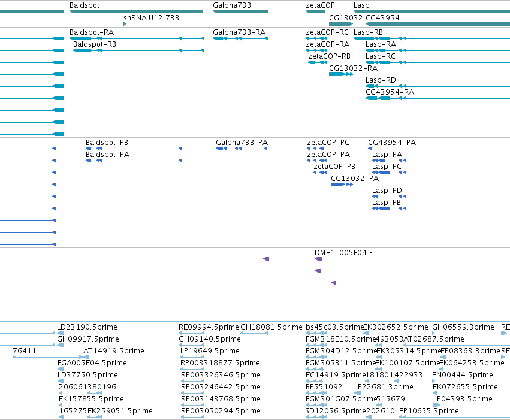Select the CG13032-RA transcript
Image resolution: width=510 pixels, height=420 pixels.
[x=341, y=74]
